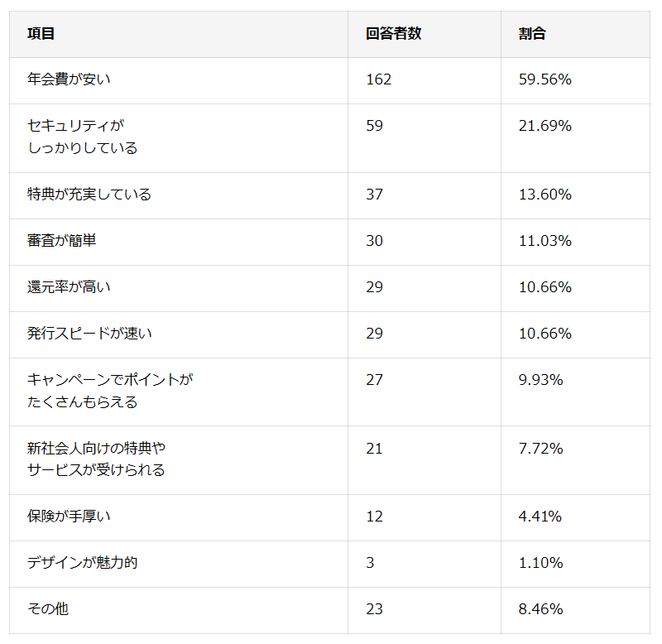The image size is (662, 644).
Task: Click the 9.93% percentage value
Action: (x=541, y=380)
